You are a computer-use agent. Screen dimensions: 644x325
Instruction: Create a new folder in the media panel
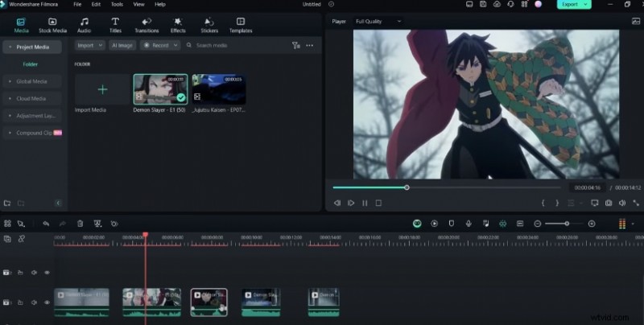[x=7, y=203]
